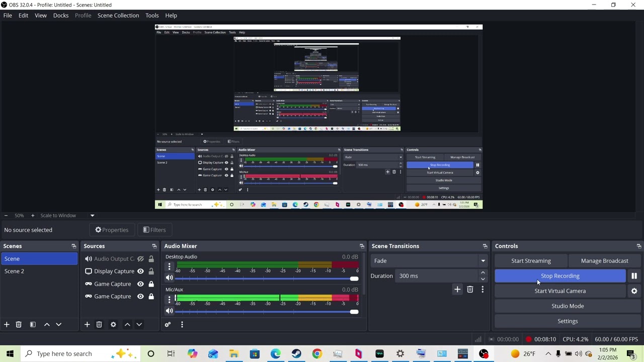Open the Scene Collection menu

click(x=118, y=16)
